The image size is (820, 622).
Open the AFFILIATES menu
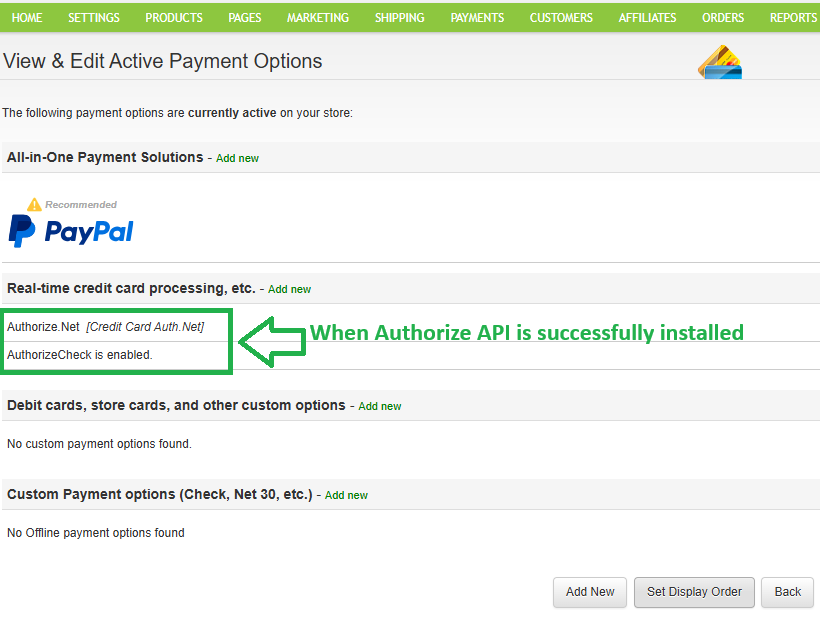(x=647, y=17)
